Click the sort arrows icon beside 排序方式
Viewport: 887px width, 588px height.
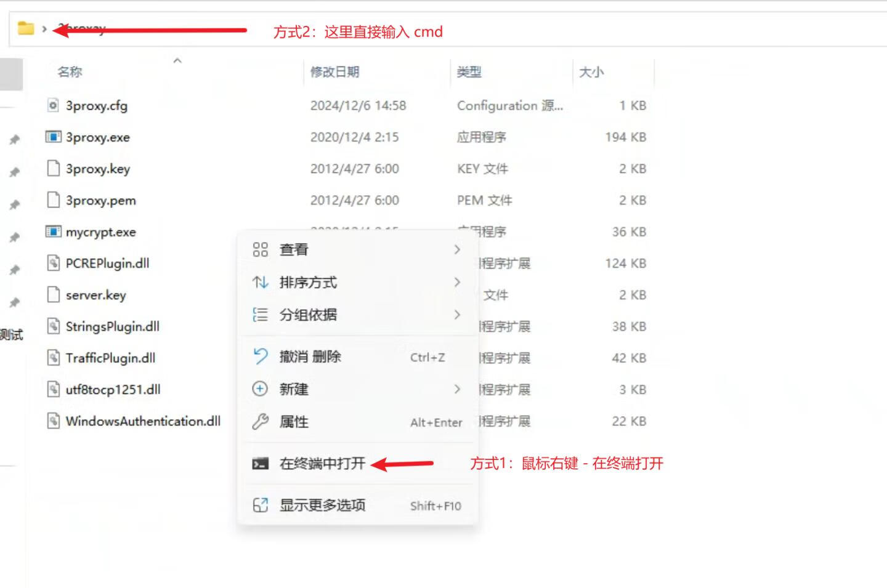(x=261, y=282)
